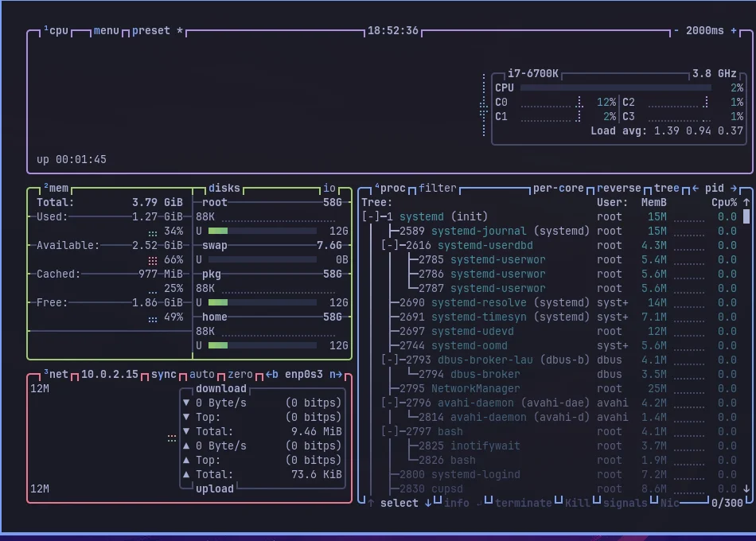This screenshot has width=756, height=541.
Task: Toggle reverse sorting of processes
Action: click(619, 188)
